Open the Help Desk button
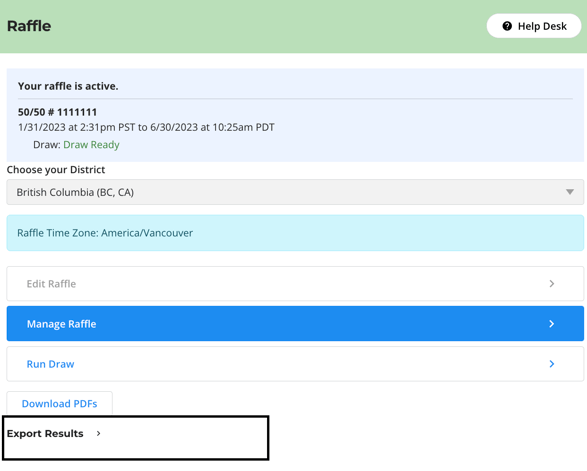 pyautogui.click(x=533, y=26)
